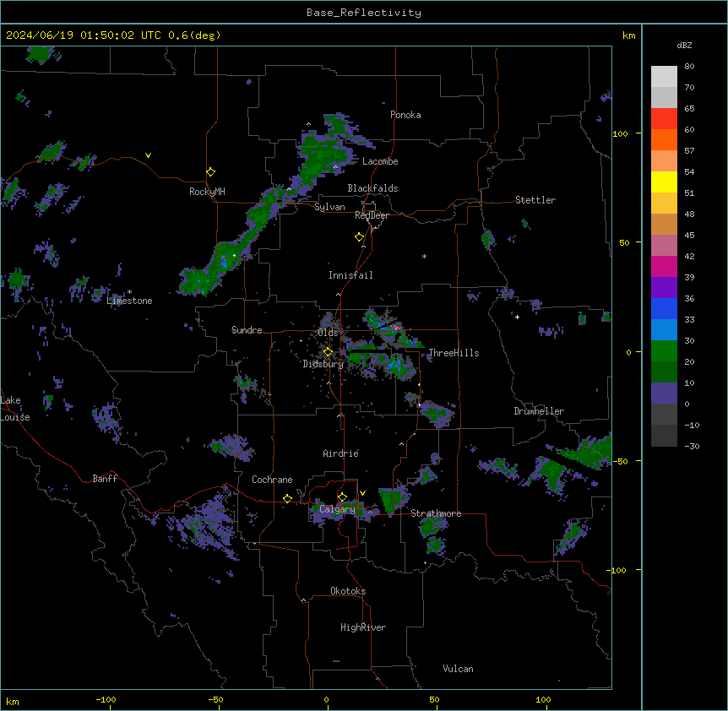This screenshot has height=711, width=728.
Task: Click the Airdrie city label
Action: [341, 453]
